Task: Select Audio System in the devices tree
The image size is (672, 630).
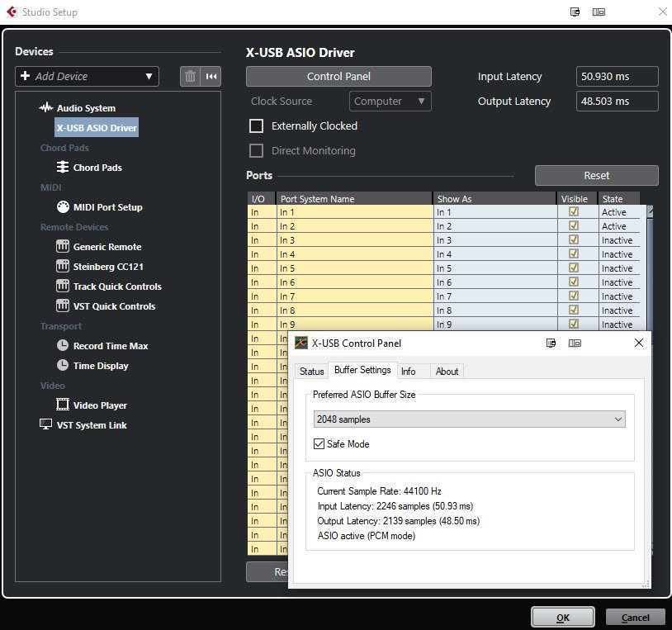Action: tap(86, 108)
